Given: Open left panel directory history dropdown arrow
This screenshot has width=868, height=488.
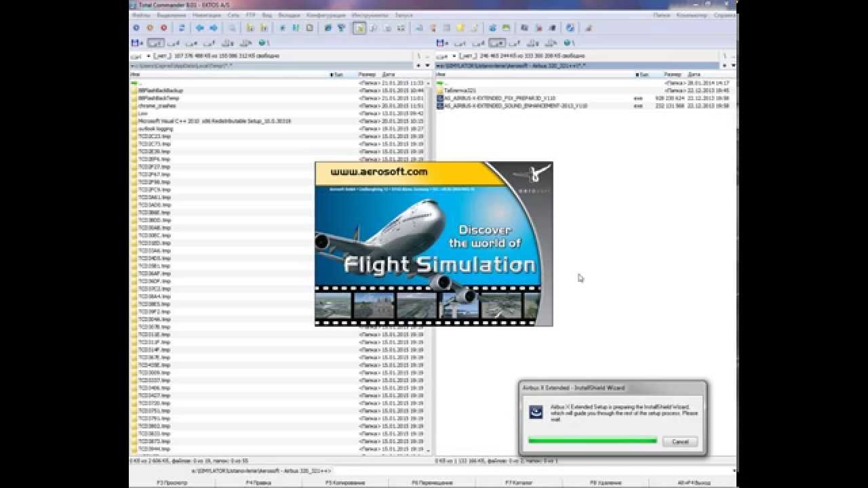Looking at the screenshot, I should tap(427, 66).
